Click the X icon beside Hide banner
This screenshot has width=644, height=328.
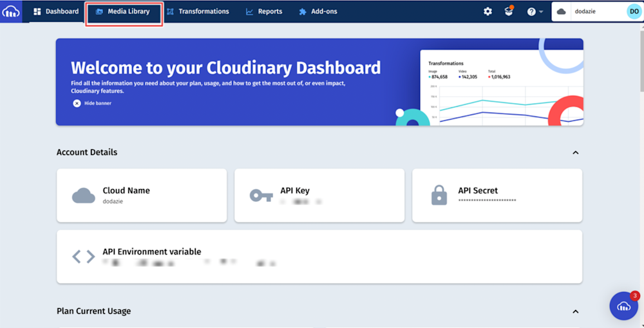(77, 104)
